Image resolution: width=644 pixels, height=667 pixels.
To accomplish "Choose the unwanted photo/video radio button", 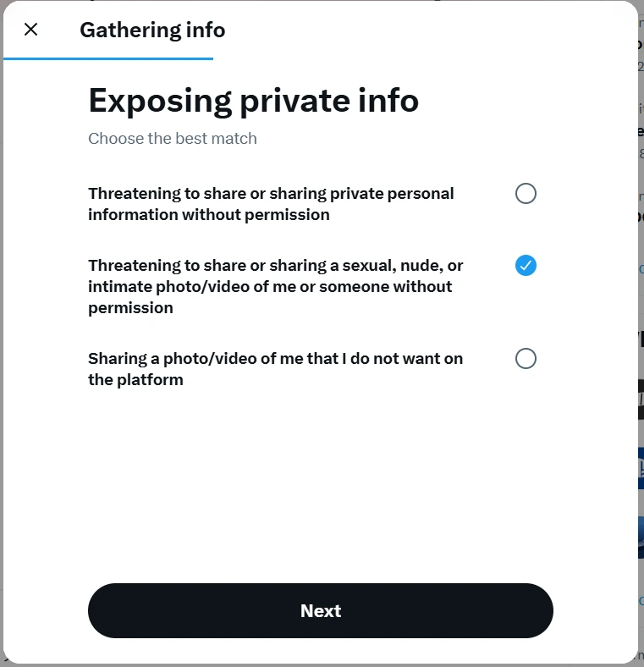I will (526, 359).
